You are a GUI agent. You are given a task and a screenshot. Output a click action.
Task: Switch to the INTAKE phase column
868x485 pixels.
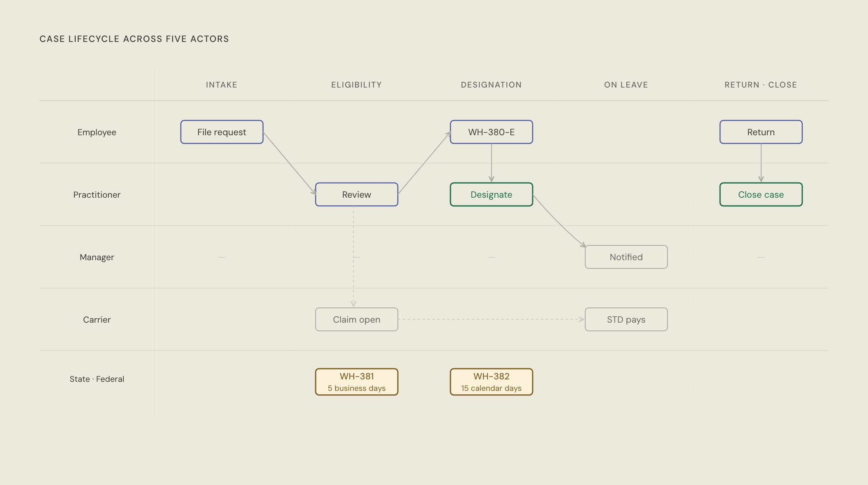pos(222,85)
